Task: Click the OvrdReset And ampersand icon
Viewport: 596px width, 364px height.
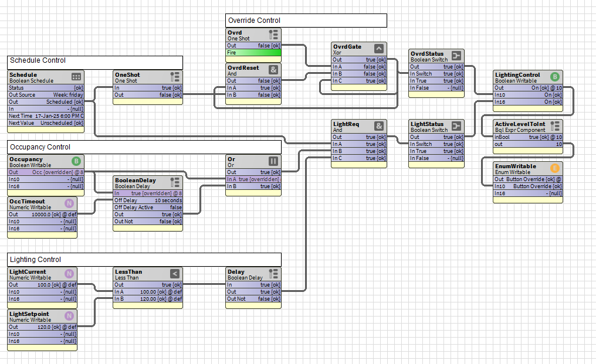Action: 273,70
